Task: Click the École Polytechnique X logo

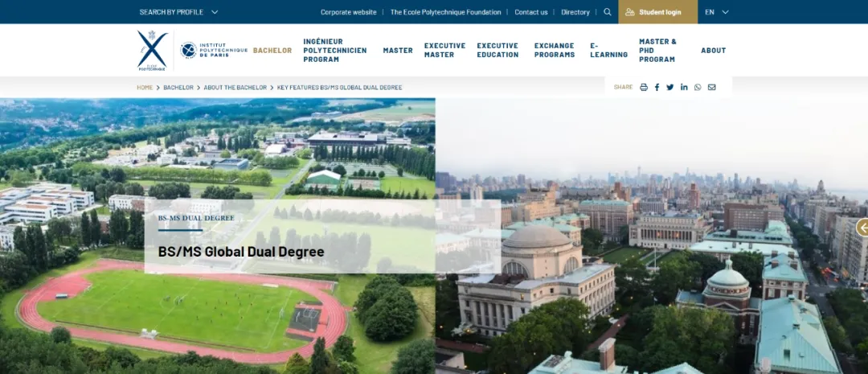Action: (152, 50)
